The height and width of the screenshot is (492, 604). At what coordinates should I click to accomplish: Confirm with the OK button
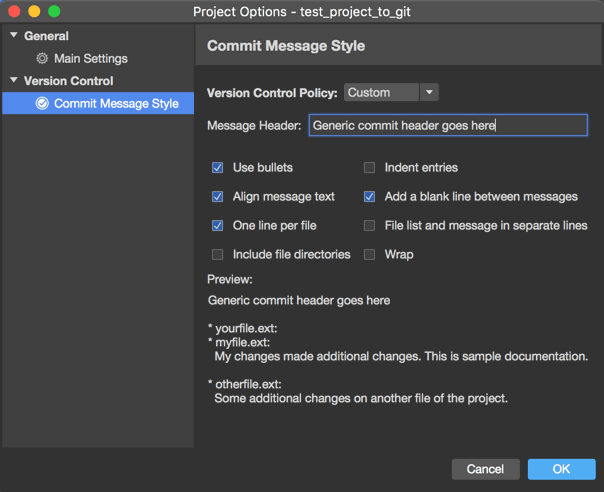click(562, 469)
